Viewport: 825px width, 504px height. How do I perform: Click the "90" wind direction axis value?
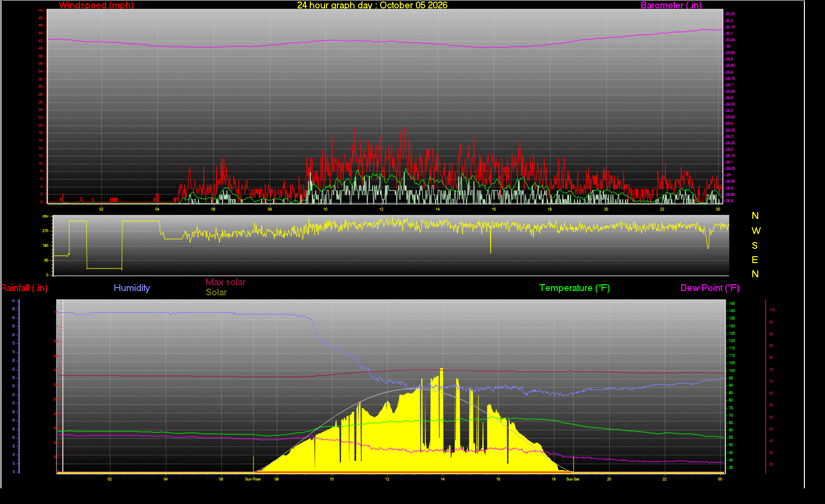pyautogui.click(x=47, y=260)
